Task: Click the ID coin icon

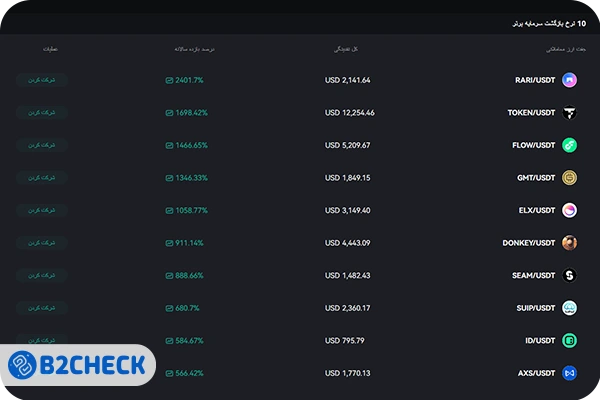Action: [x=569, y=341]
